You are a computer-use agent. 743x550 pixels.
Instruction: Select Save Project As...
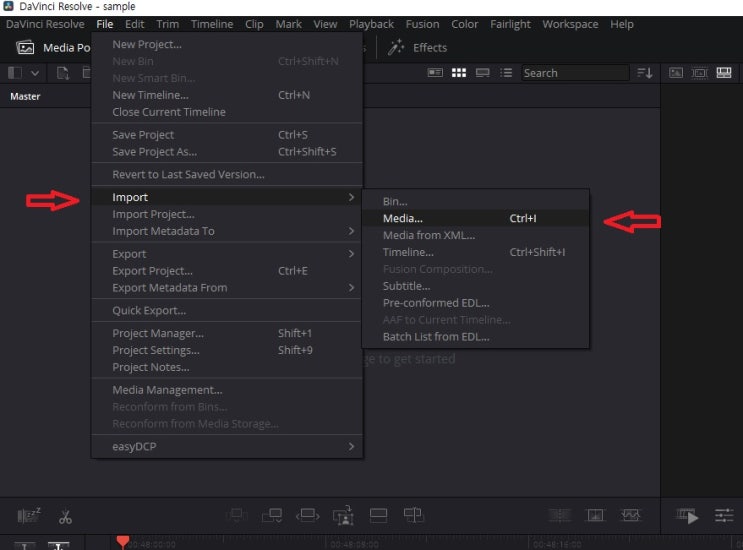[227, 152]
